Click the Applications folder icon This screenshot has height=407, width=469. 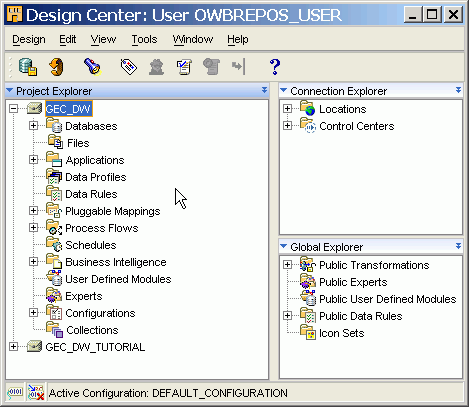point(54,160)
